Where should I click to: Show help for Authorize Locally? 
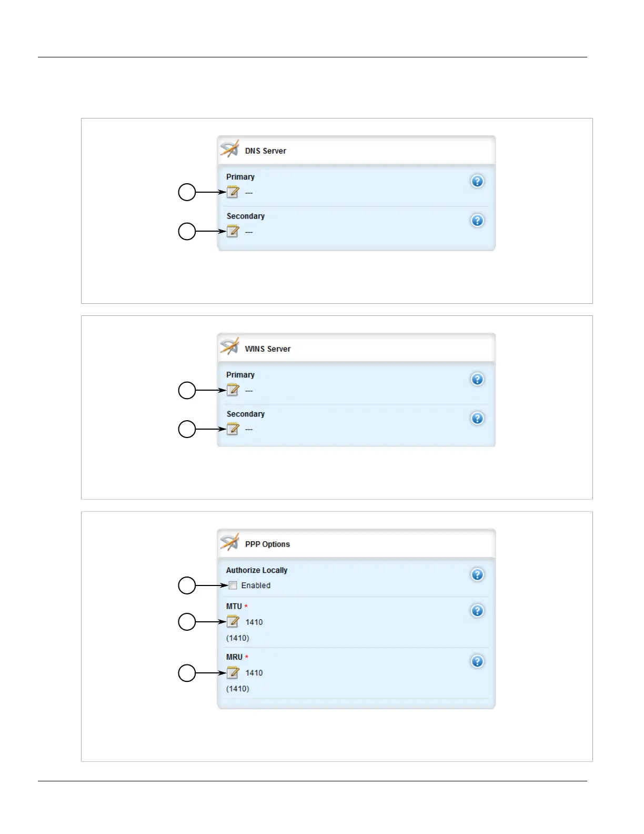click(x=477, y=574)
